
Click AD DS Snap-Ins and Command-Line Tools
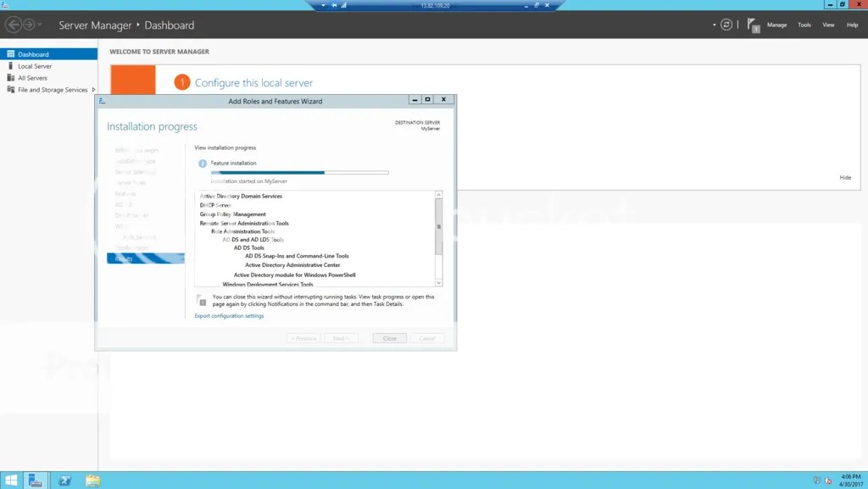tap(297, 256)
